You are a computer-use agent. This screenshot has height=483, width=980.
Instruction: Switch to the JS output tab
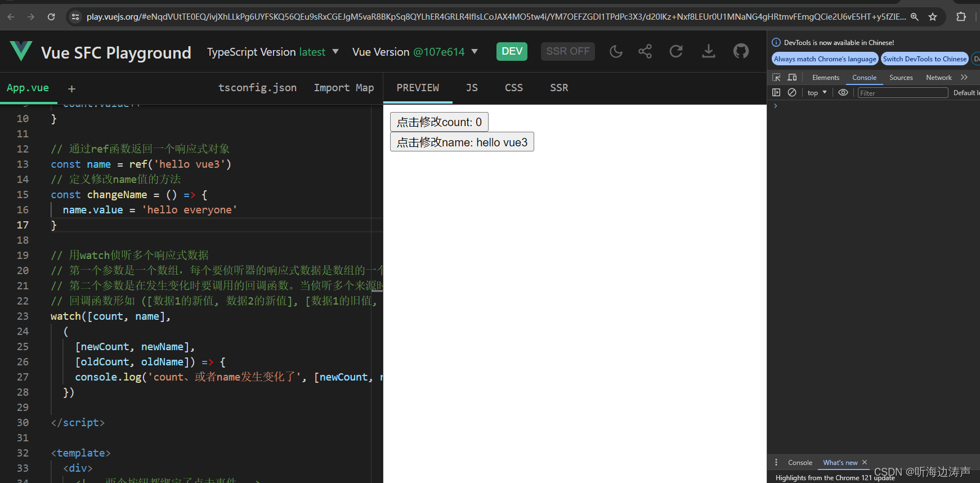click(472, 88)
